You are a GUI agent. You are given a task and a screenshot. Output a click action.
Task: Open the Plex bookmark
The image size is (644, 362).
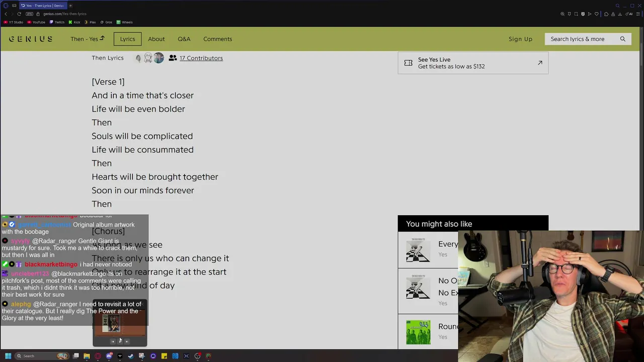(90, 22)
